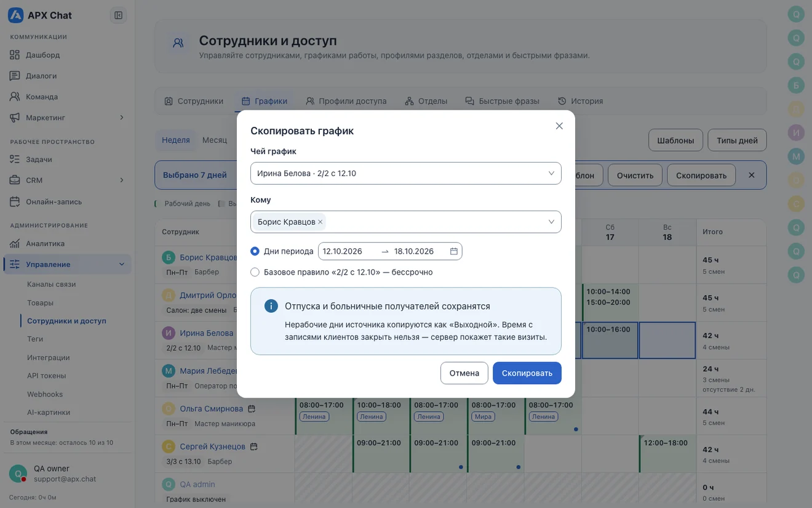The height and width of the screenshot is (508, 812).
Task: Click calendar icon next to Ольга Смирнова
Action: 252,409
